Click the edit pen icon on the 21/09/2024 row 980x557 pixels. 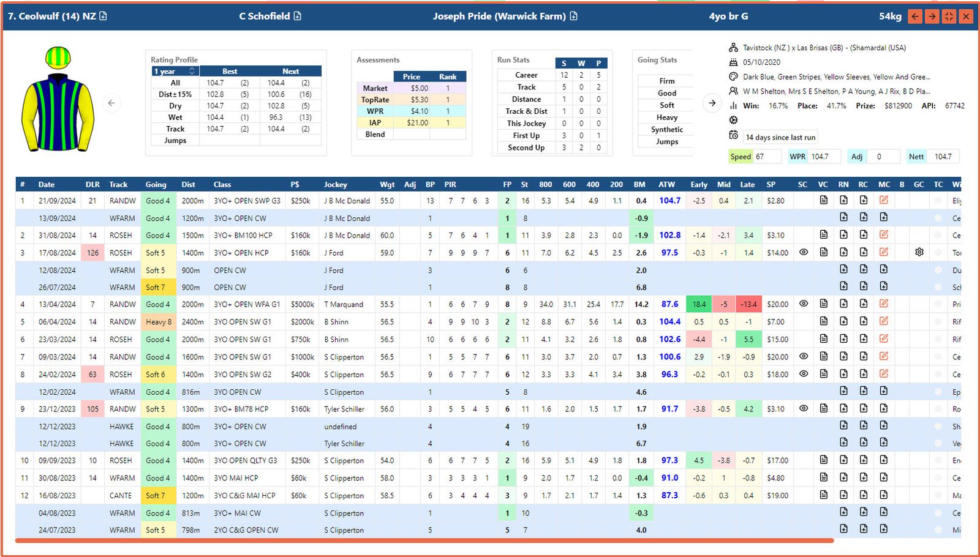pyautogui.click(x=884, y=200)
